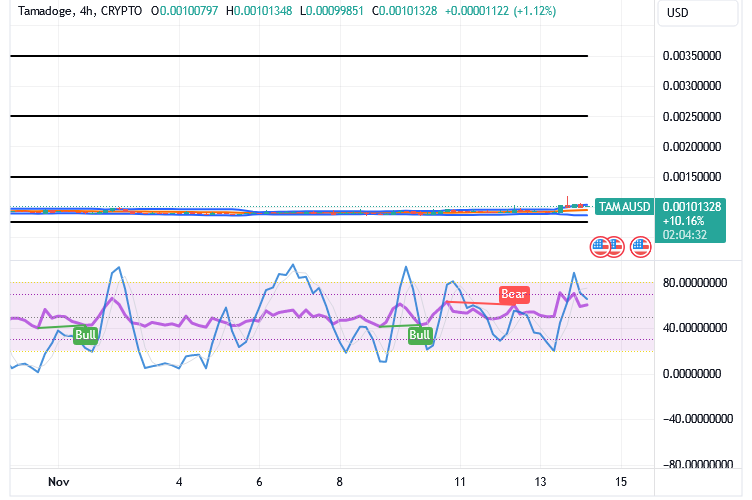
Task: Click the 0.00300000 price axis label
Action: point(692,86)
